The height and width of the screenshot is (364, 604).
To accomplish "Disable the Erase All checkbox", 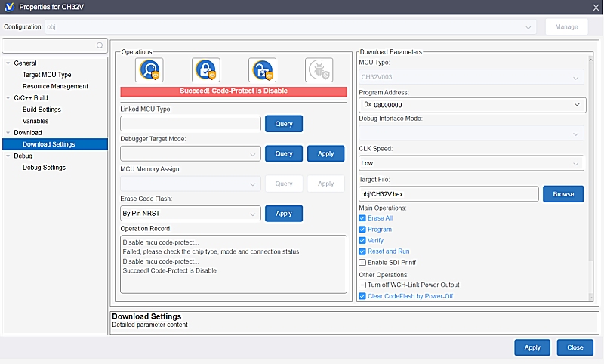I will point(362,218).
